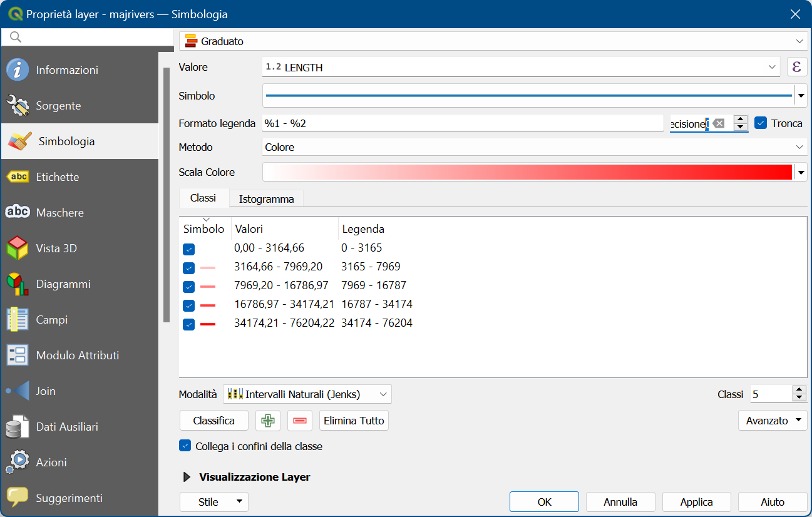The image size is (812, 517).
Task: Open the Azioni section
Action: 79,463
